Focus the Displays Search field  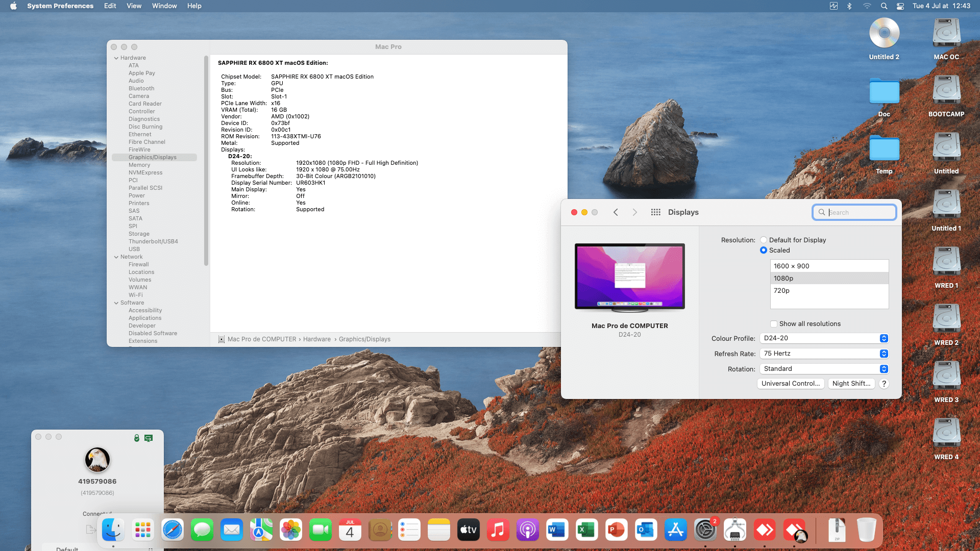[854, 212]
